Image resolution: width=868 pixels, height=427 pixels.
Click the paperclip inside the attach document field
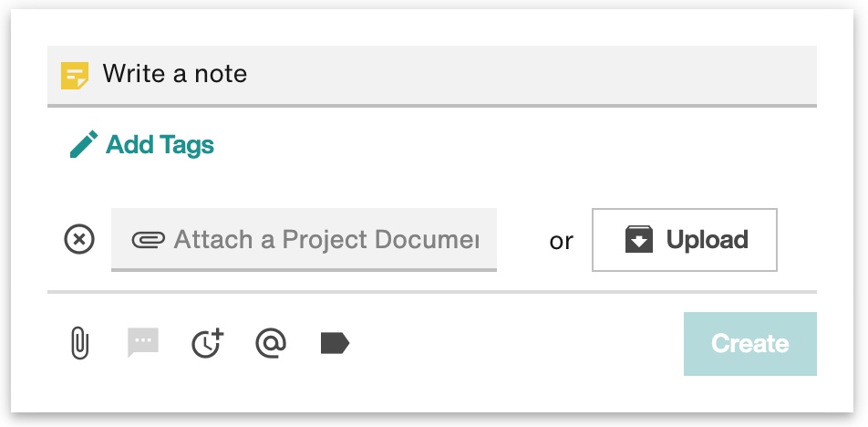tap(148, 240)
